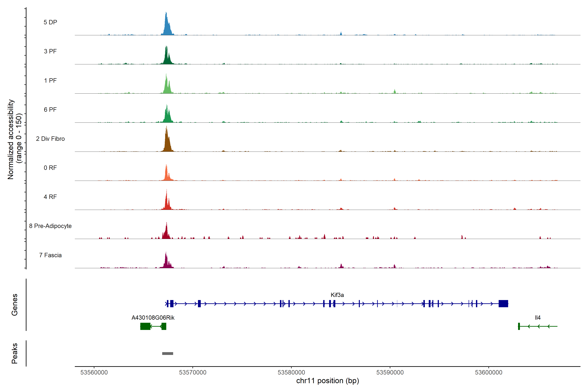Viewport: 588px width, 392px height.
Task: Click the Kif3a gene name
Action: click(x=337, y=295)
